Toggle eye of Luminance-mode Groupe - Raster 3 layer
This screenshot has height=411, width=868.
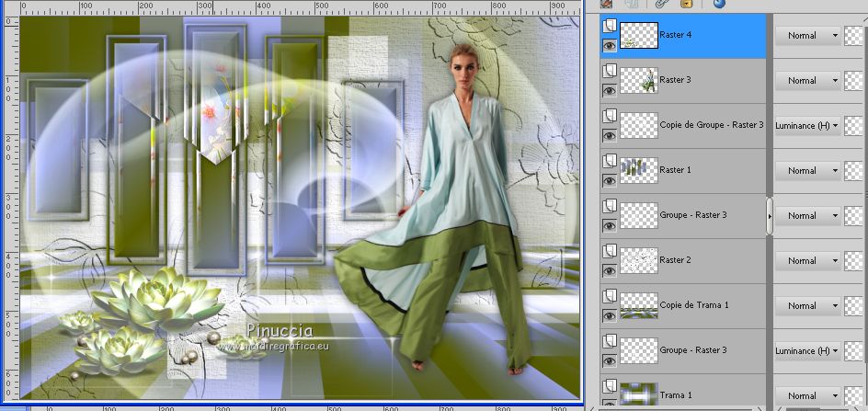610,360
